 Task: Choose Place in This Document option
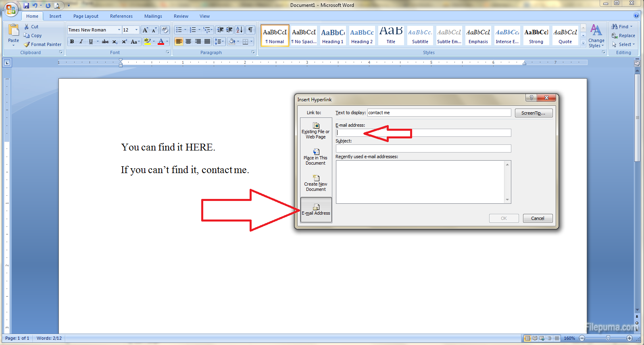316,157
